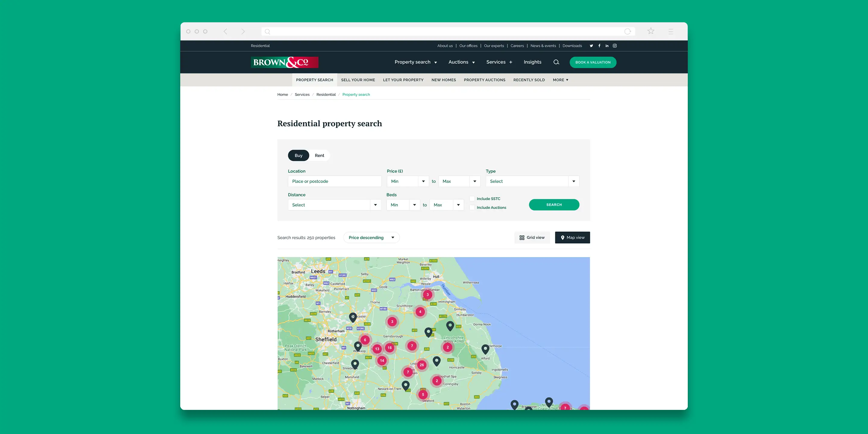
Task: Open the Sell Your Home tab
Action: pos(358,80)
